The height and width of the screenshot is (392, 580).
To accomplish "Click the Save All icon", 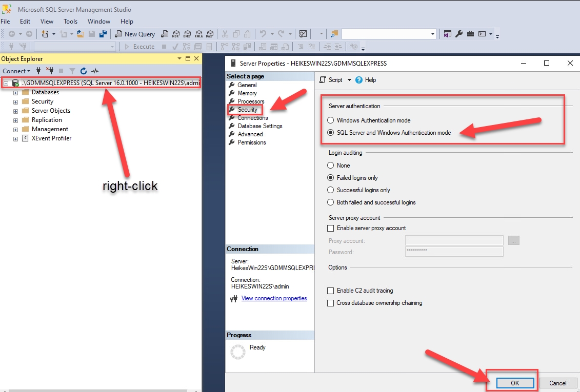I will click(x=103, y=34).
